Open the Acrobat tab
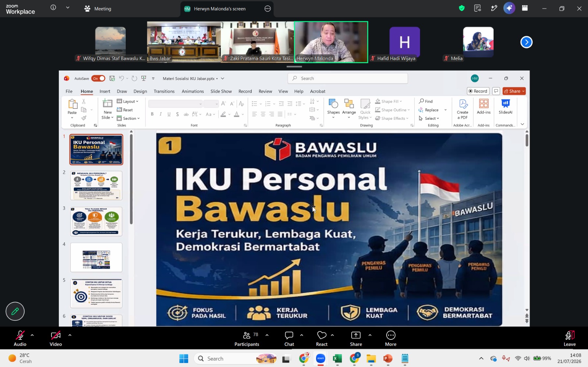The width and height of the screenshot is (588, 367). point(318,91)
